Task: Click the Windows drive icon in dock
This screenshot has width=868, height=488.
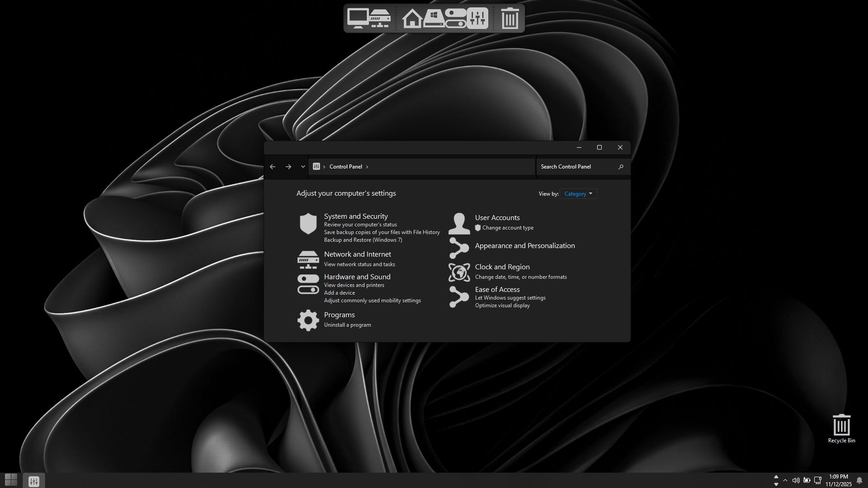Action: (434, 19)
